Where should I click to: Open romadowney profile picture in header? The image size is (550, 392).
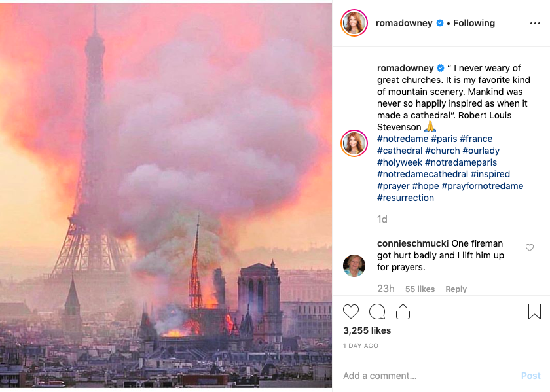tap(354, 24)
